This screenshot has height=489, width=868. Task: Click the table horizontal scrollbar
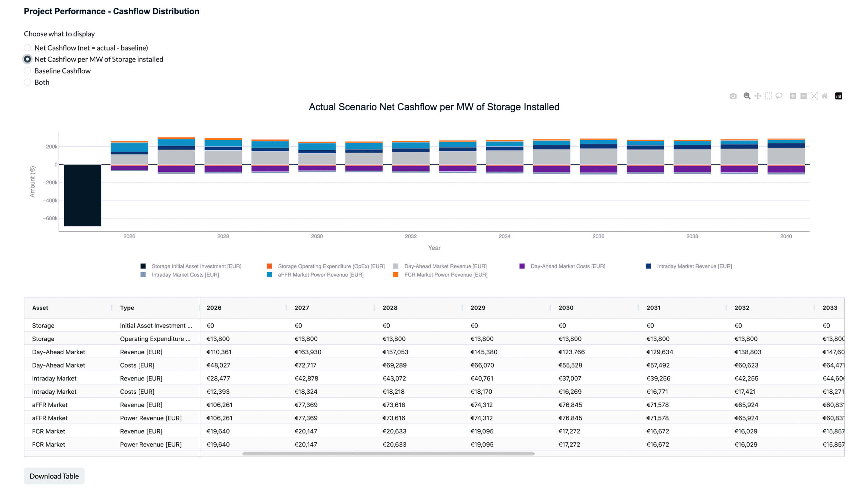pos(388,454)
